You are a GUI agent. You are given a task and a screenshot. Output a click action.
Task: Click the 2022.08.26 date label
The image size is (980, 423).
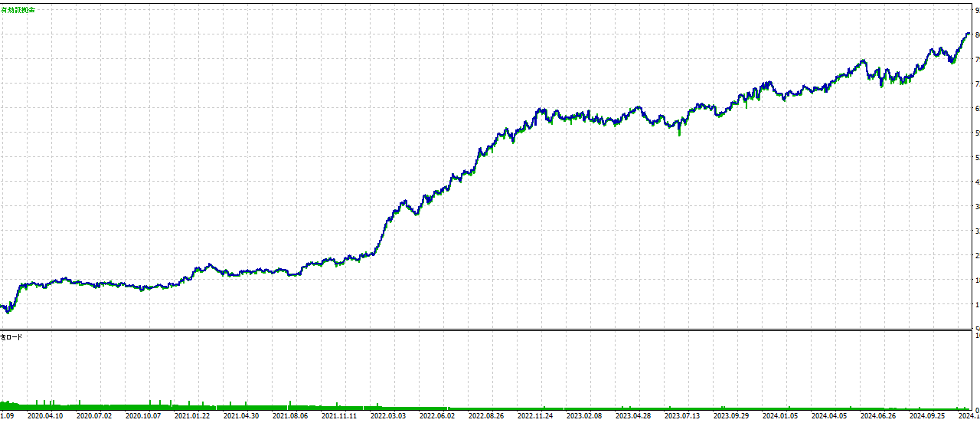point(486,416)
